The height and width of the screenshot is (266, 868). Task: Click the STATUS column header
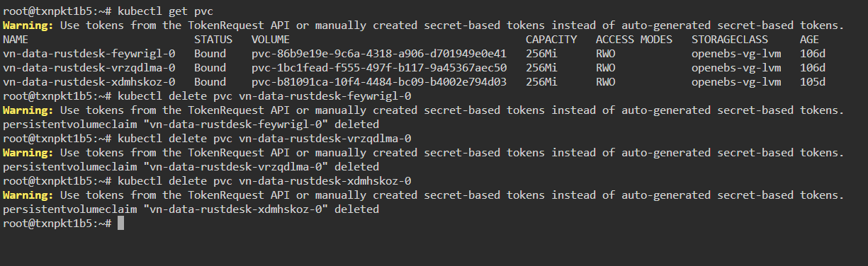[213, 39]
